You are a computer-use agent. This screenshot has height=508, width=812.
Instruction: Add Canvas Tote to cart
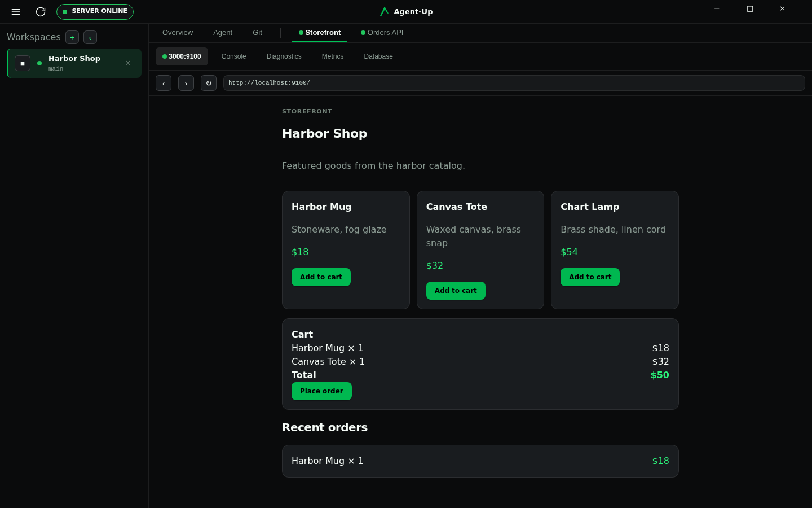tap(456, 291)
